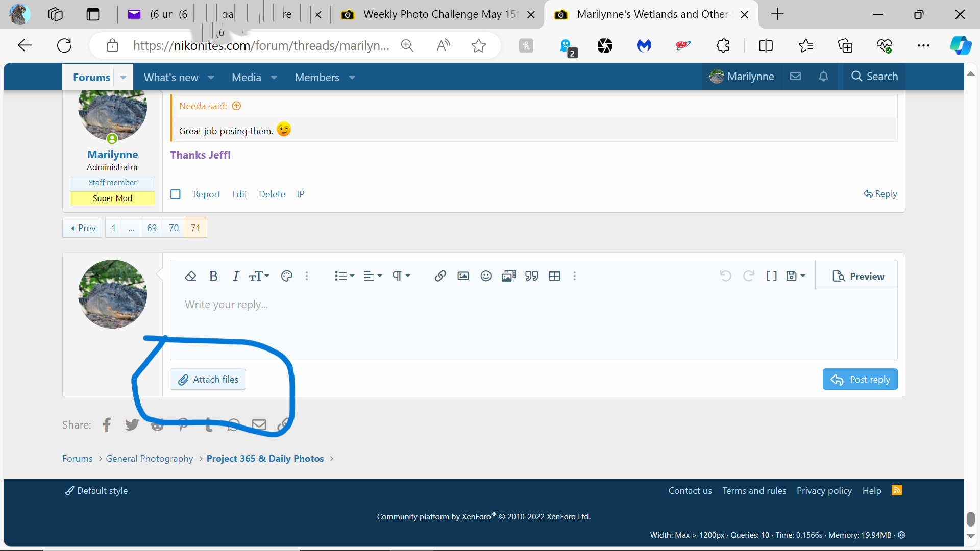Expand the Forums menu dropdown arrow
The image size is (980, 551).
coord(123,78)
